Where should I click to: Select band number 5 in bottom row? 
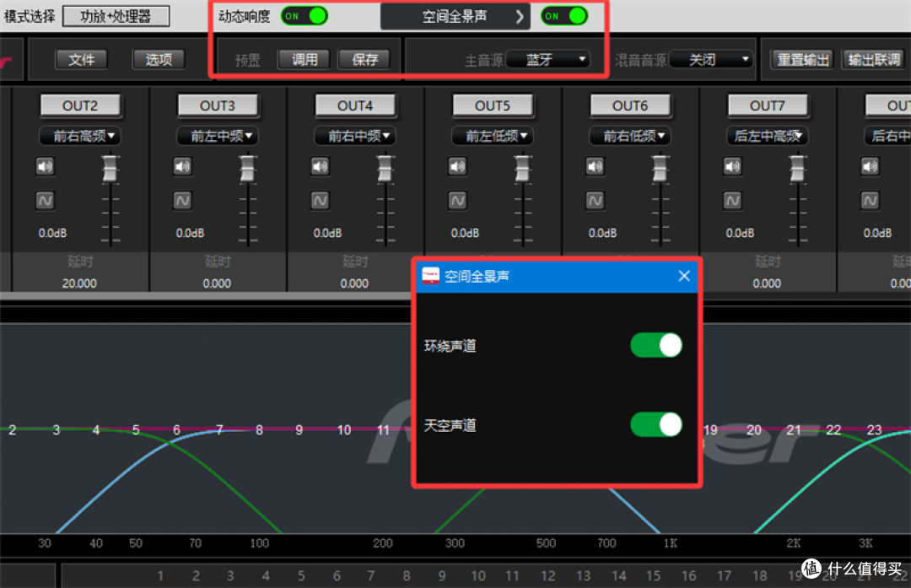point(301,576)
